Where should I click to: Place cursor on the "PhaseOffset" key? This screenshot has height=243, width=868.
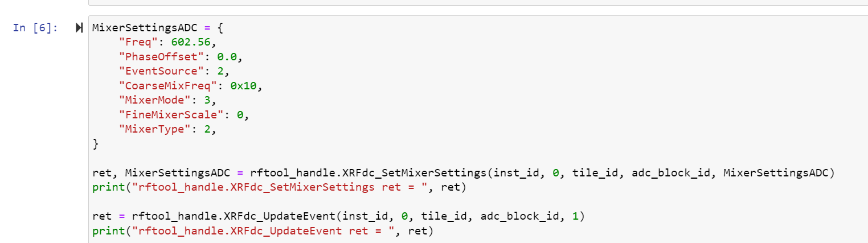157,57
